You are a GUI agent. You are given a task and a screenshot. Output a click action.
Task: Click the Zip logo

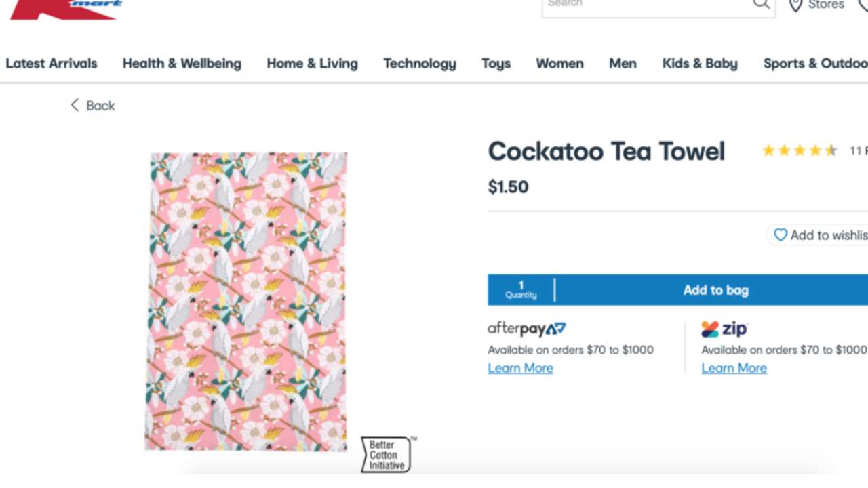724,329
